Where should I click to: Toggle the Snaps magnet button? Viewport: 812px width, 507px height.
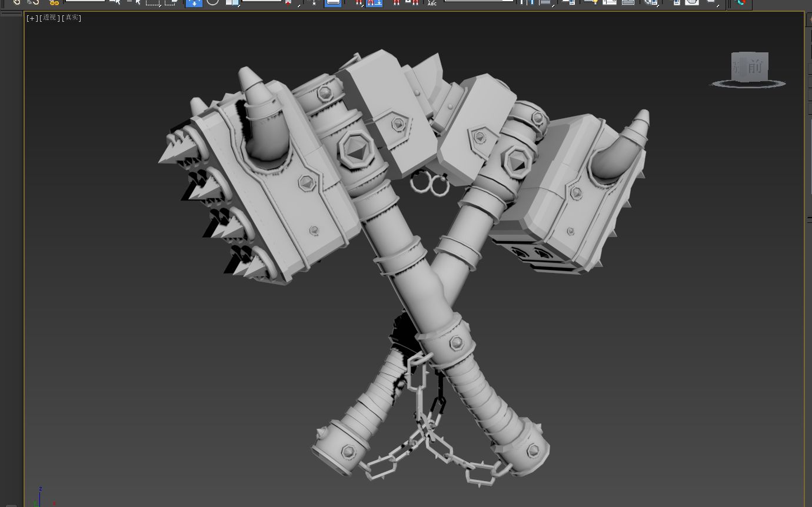[x=359, y=2]
